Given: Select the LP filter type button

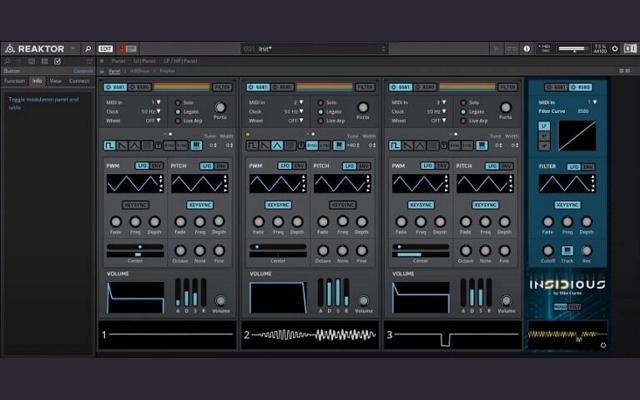Looking at the screenshot, I should 544,126.
